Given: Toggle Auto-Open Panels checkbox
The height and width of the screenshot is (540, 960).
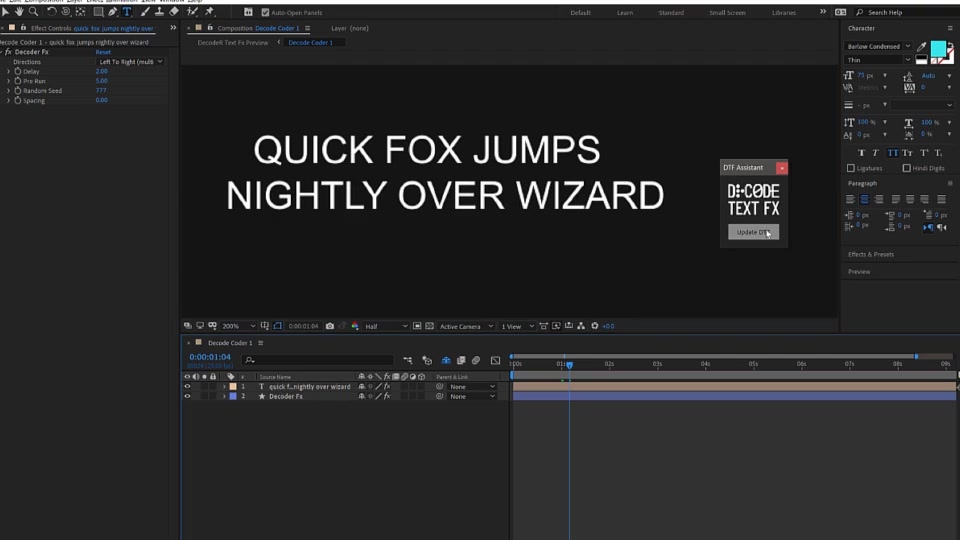Looking at the screenshot, I should (x=265, y=12).
